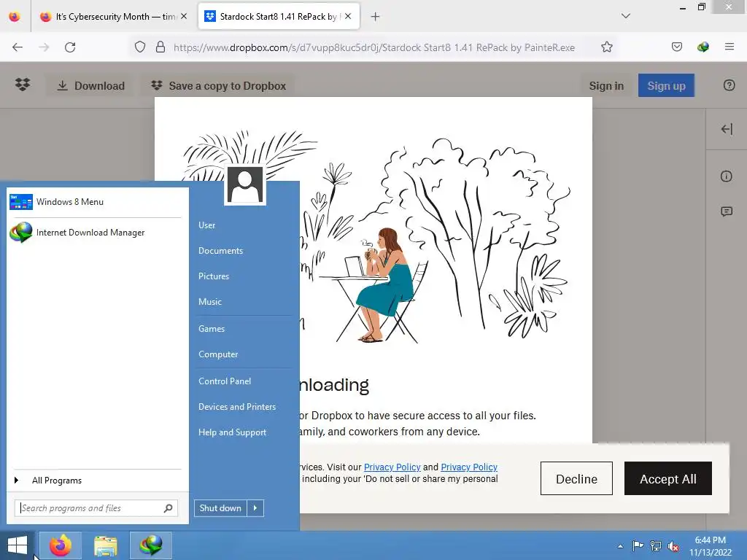Show file info via info icon
This screenshot has height=560, width=747.
pos(726,176)
